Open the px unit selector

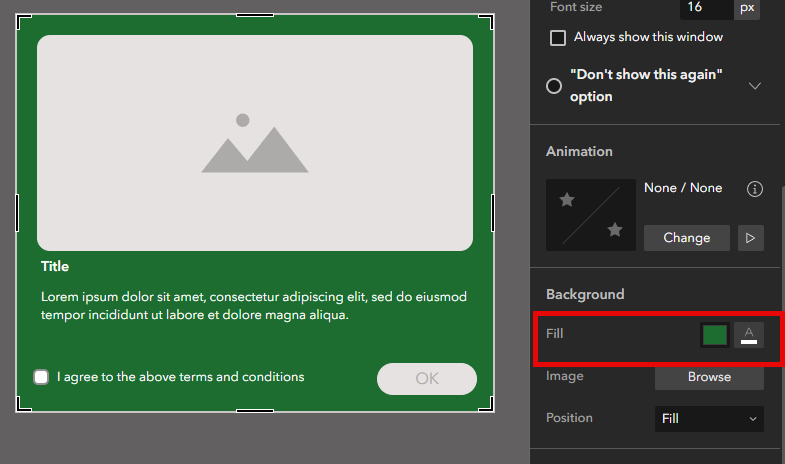[x=747, y=8]
